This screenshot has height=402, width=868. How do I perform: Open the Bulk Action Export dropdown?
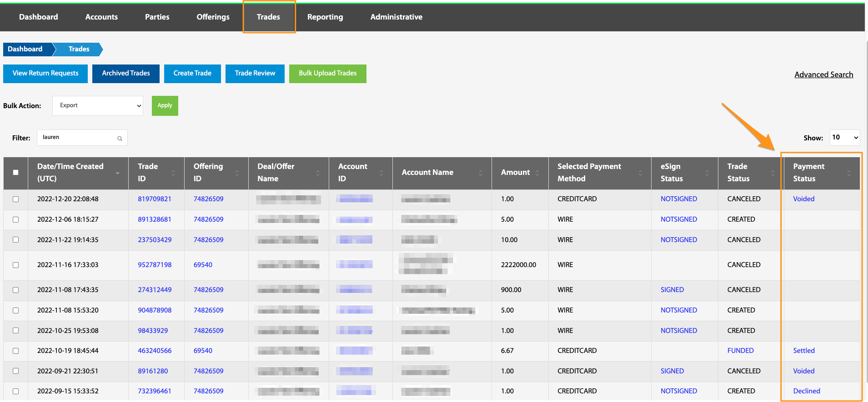coord(98,105)
